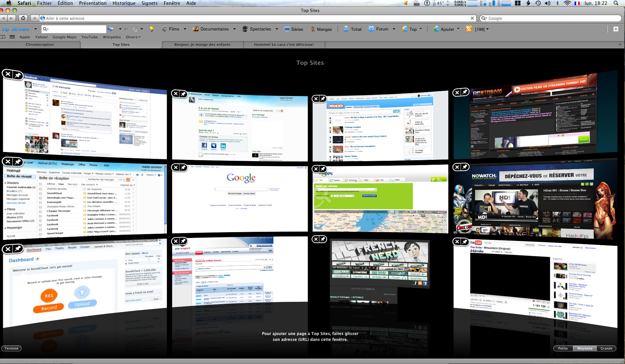Select Grande thumbnail size
Screen dimensions: 625x364
coord(606,348)
